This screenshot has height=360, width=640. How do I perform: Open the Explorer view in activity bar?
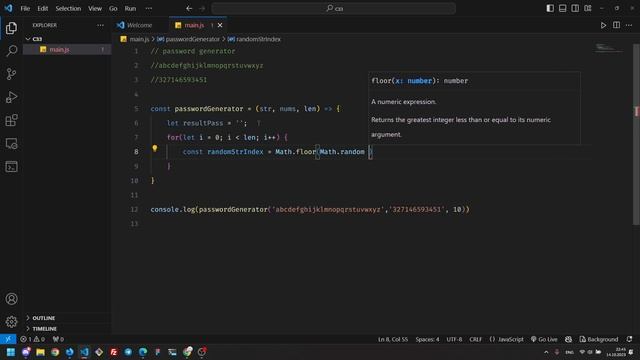11,28
